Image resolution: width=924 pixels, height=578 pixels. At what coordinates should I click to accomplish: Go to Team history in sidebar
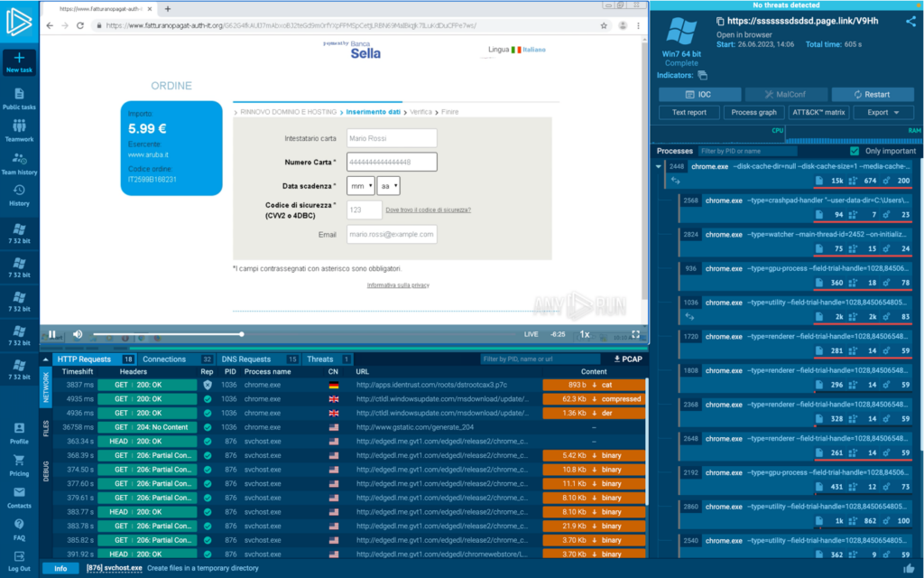[19, 163]
